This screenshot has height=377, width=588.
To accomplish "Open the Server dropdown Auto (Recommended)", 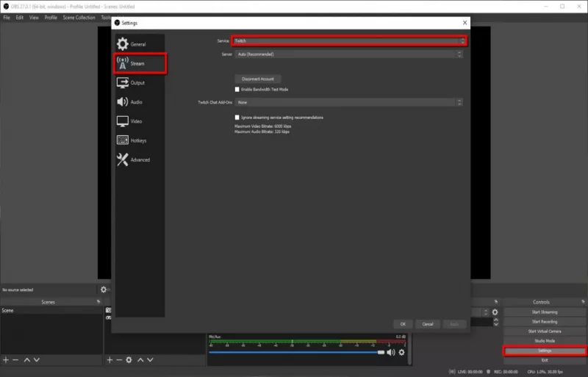I will [348, 54].
